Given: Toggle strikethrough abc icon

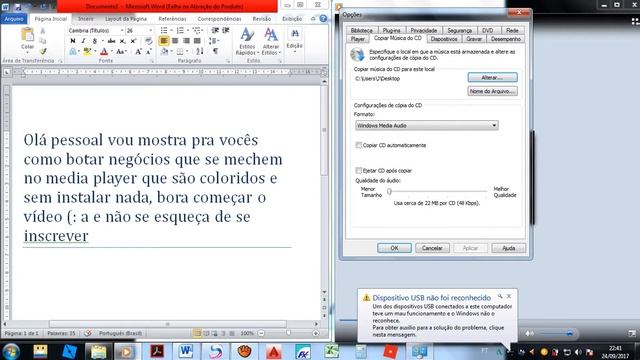Looking at the screenshot, I should 111,41.
